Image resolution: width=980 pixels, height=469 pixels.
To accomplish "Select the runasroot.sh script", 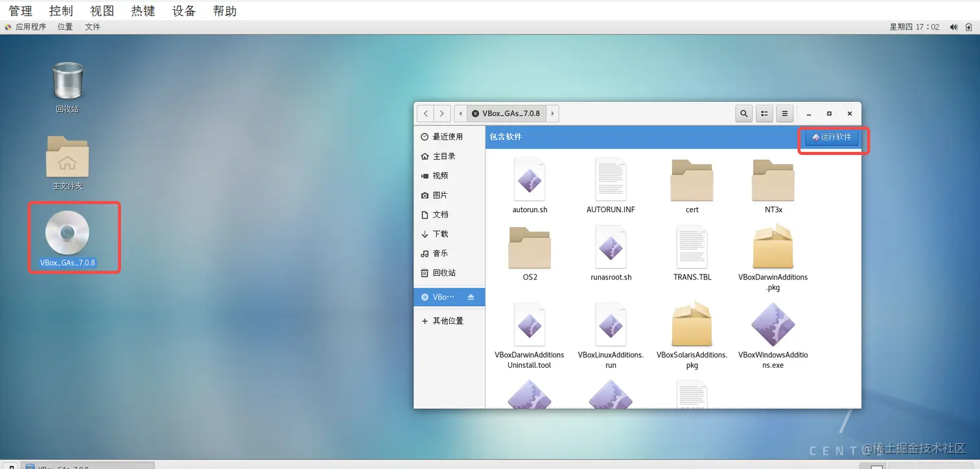I will [611, 247].
